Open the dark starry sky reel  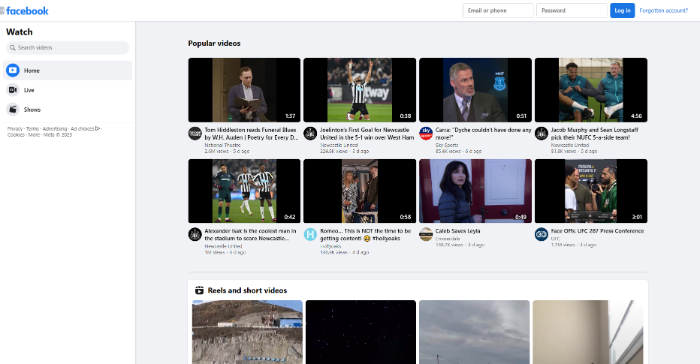tap(361, 332)
